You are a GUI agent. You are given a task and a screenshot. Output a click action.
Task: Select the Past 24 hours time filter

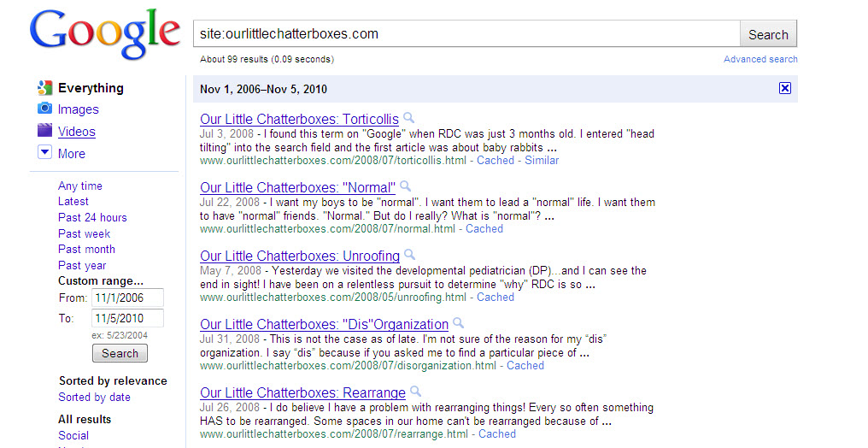(92, 217)
